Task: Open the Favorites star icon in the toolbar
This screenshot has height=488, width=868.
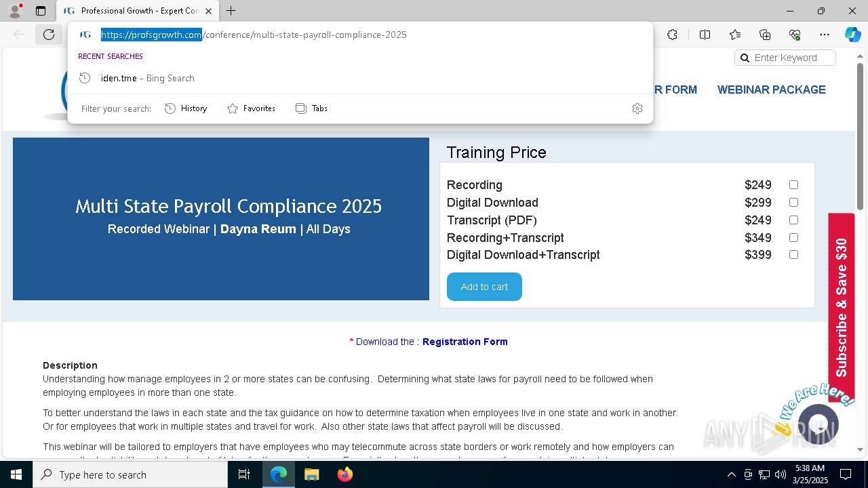Action: [x=735, y=35]
